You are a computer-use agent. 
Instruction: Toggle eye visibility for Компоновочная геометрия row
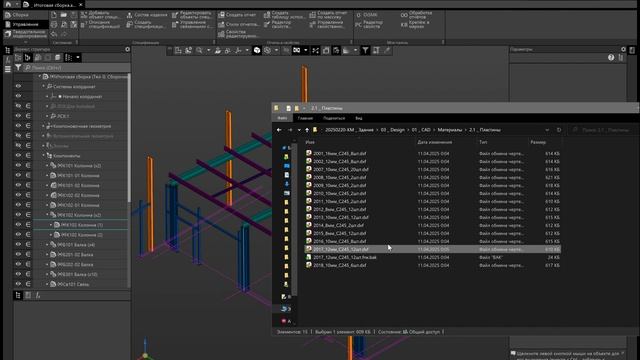point(18,126)
